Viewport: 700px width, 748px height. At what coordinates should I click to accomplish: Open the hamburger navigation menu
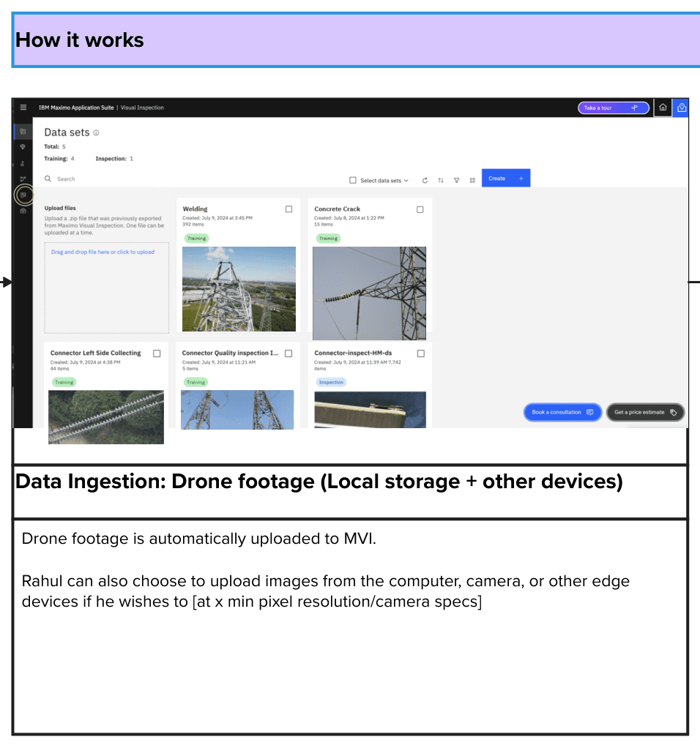point(23,108)
